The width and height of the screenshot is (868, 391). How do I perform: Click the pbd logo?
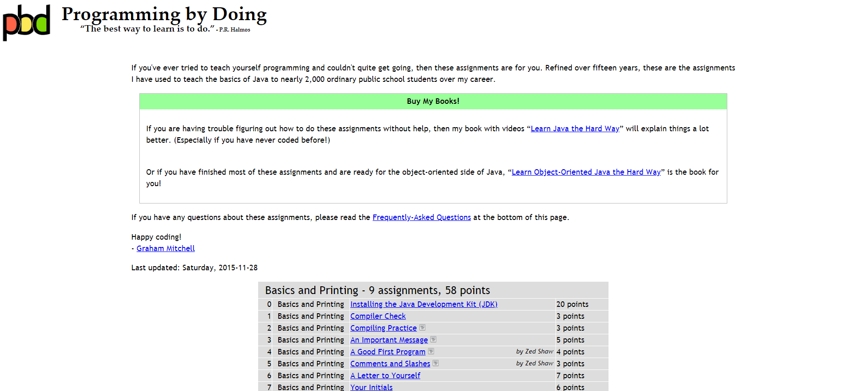(x=26, y=22)
